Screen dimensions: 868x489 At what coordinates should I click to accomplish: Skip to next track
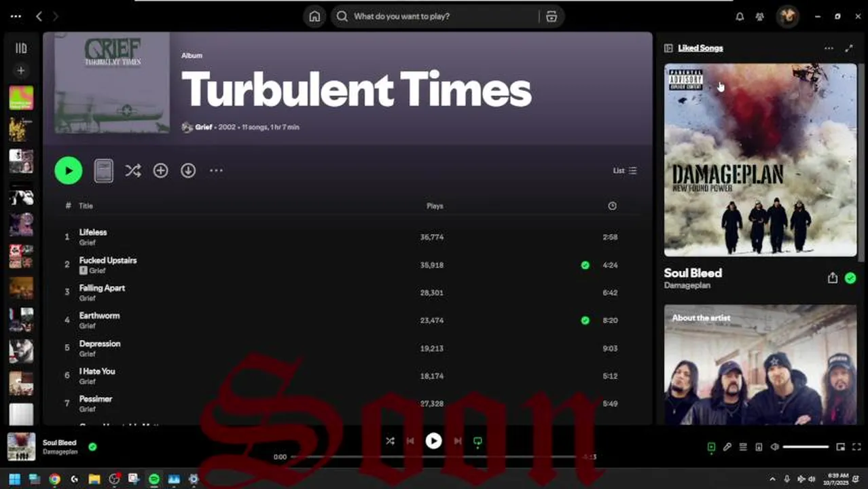click(x=458, y=441)
